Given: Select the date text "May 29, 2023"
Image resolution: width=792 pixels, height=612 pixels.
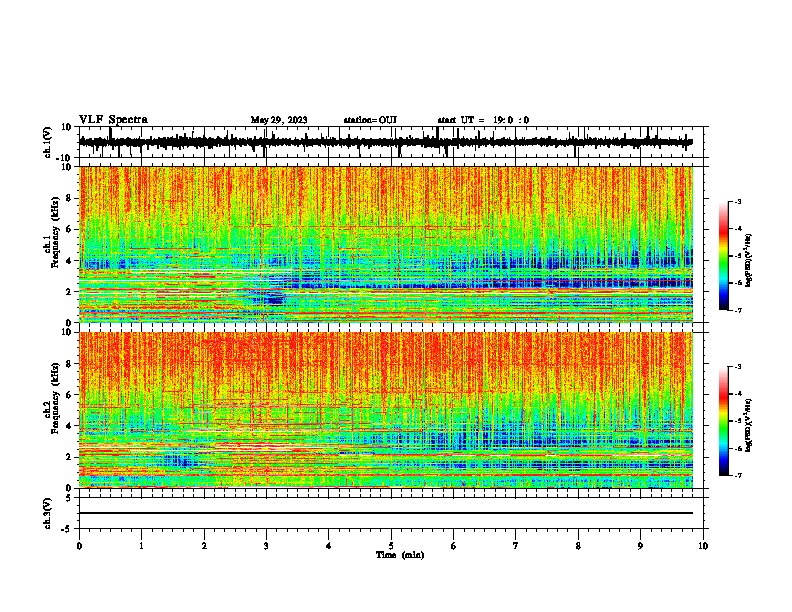Looking at the screenshot, I should 279,120.
